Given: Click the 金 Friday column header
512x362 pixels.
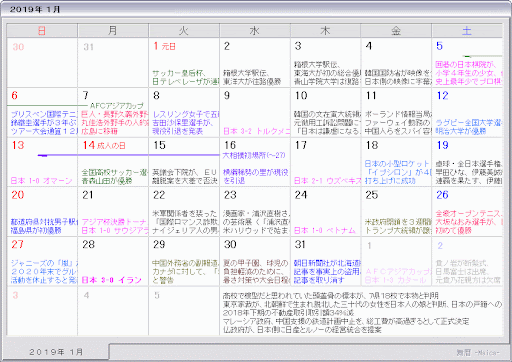Looking at the screenshot, I should click(x=396, y=31).
